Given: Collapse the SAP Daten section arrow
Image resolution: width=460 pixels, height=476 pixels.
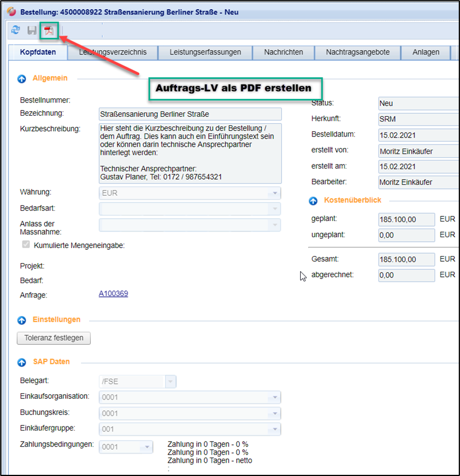Looking at the screenshot, I should tap(22, 363).
